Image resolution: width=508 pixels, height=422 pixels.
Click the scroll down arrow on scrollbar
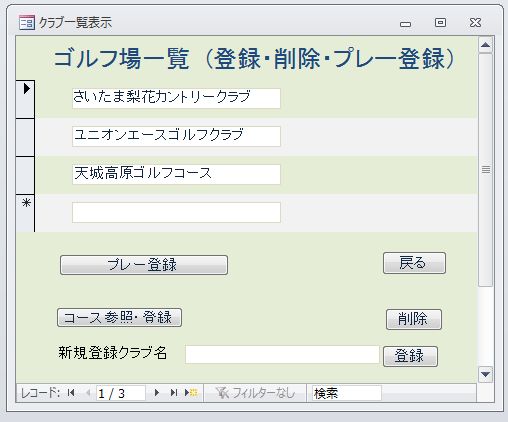coord(486,374)
